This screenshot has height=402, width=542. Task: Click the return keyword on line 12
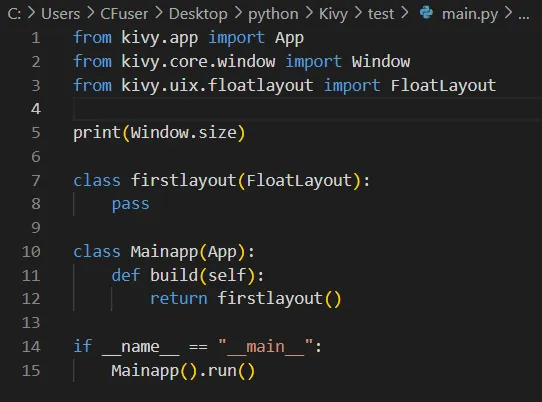(178, 299)
